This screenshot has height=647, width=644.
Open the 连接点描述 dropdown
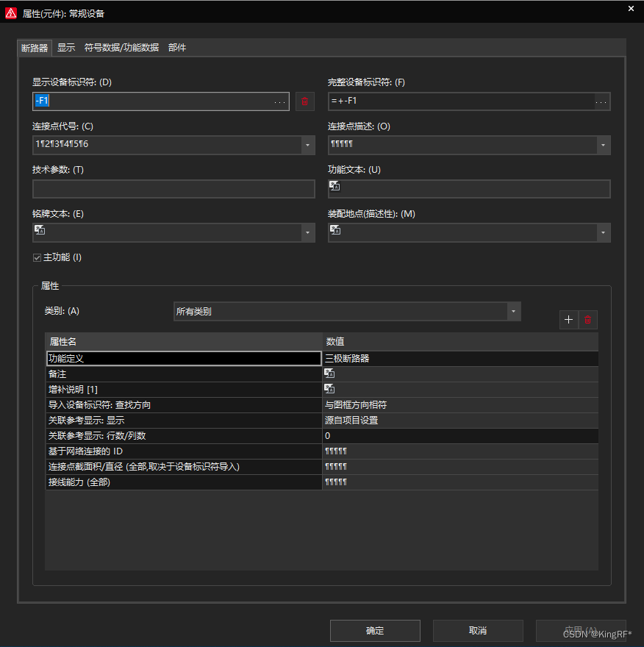(x=604, y=145)
